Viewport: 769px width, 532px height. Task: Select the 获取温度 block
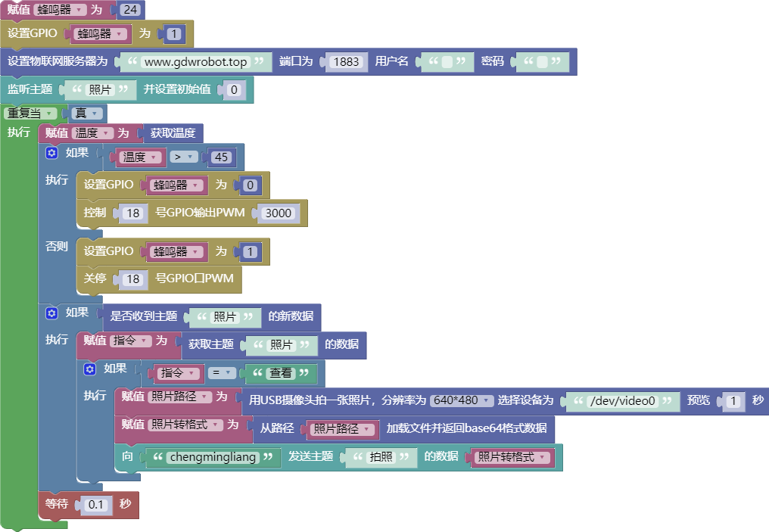[x=173, y=133]
